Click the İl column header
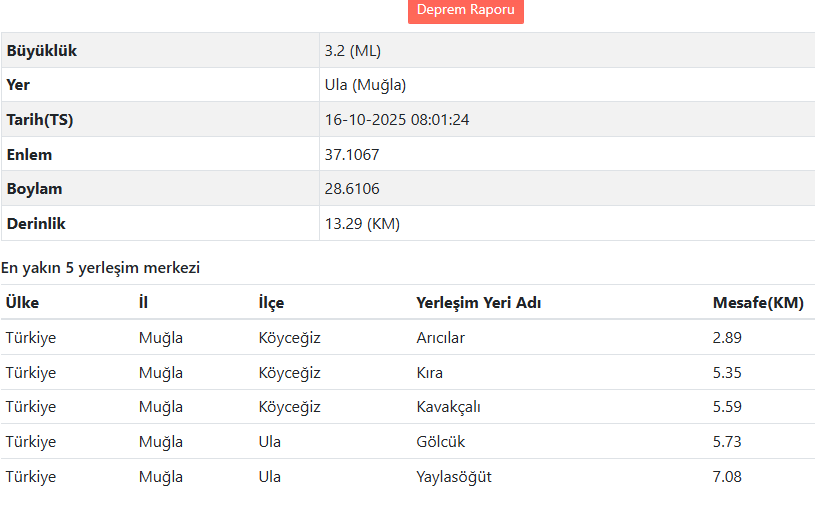 point(143,302)
